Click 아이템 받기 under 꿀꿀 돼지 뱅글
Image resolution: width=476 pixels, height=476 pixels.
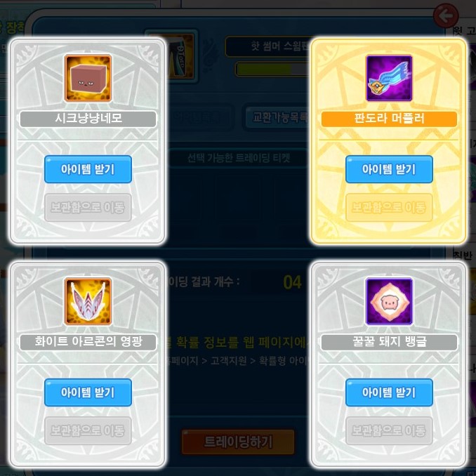pyautogui.click(x=389, y=392)
